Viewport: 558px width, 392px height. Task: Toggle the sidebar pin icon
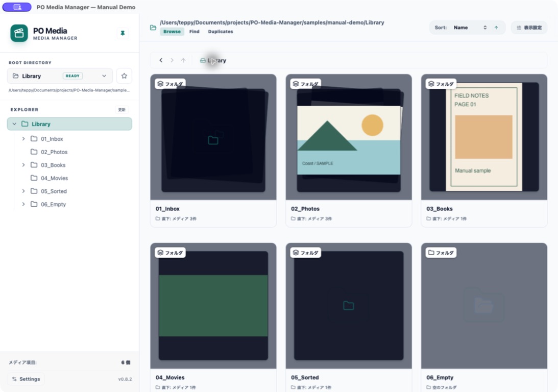pos(123,33)
